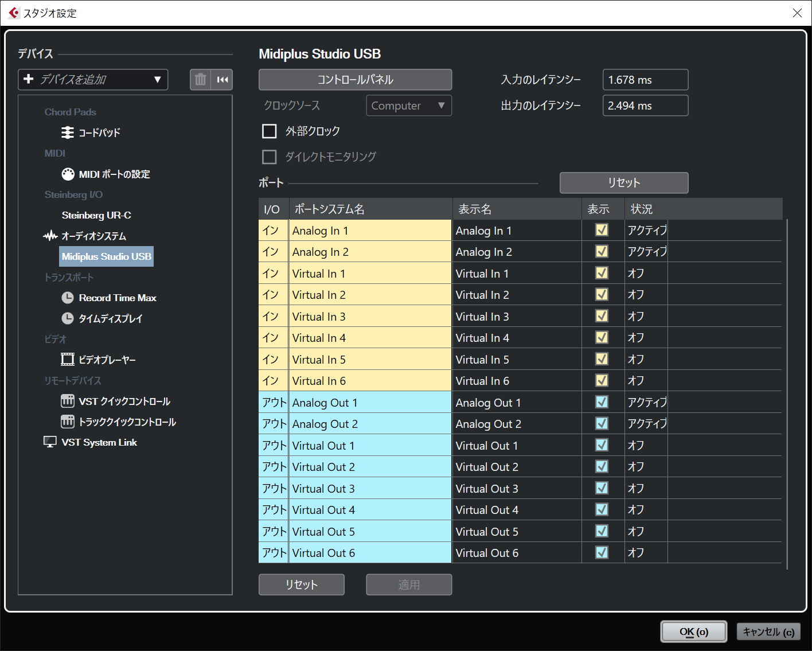
Task: Click the I/O column header
Action: click(274, 209)
